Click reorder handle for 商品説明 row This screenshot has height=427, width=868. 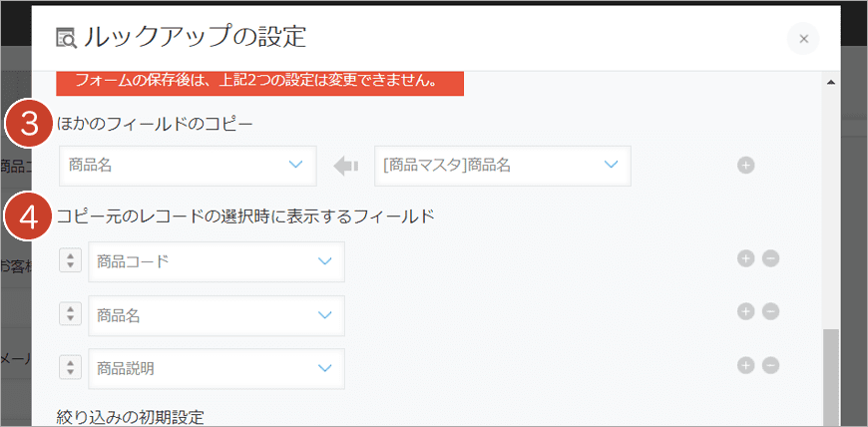70,368
